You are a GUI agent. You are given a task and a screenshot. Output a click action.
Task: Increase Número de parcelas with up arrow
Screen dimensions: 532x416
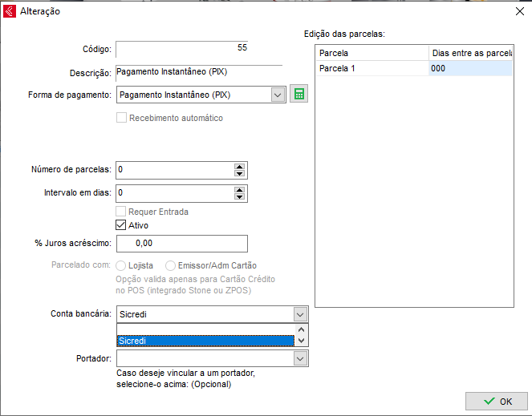click(x=239, y=166)
